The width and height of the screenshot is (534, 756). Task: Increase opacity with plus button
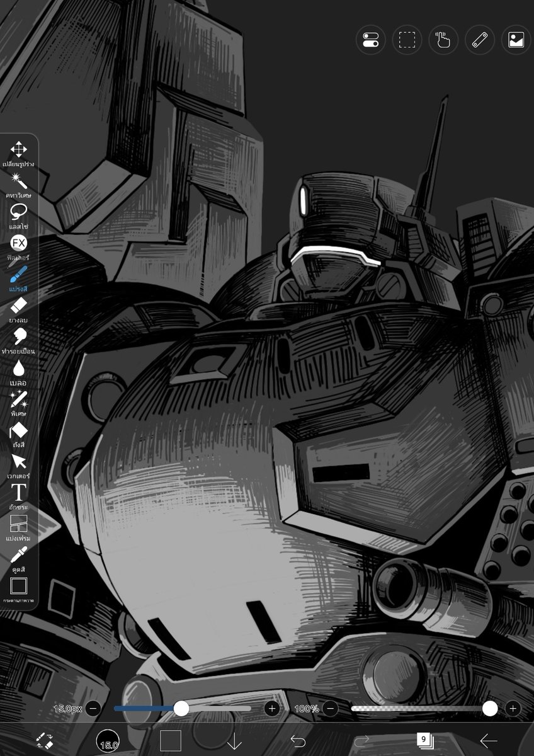click(513, 709)
